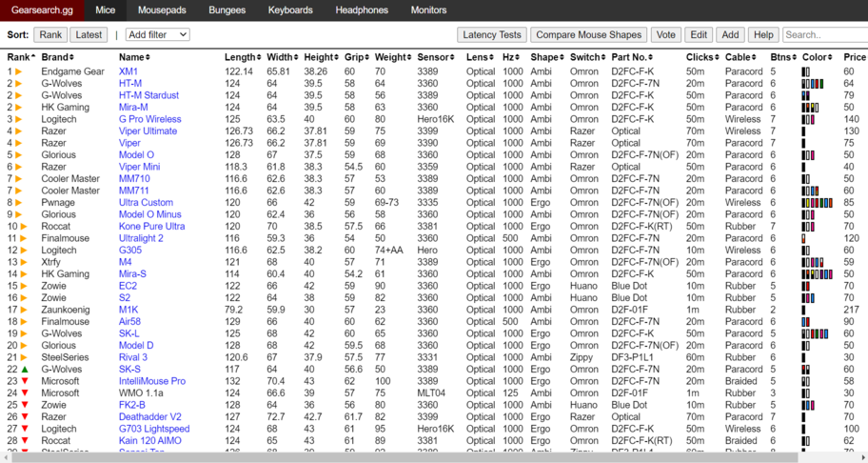Screen dimensions: 868x463
Task: Sort by Grip column header
Action: tap(357, 57)
